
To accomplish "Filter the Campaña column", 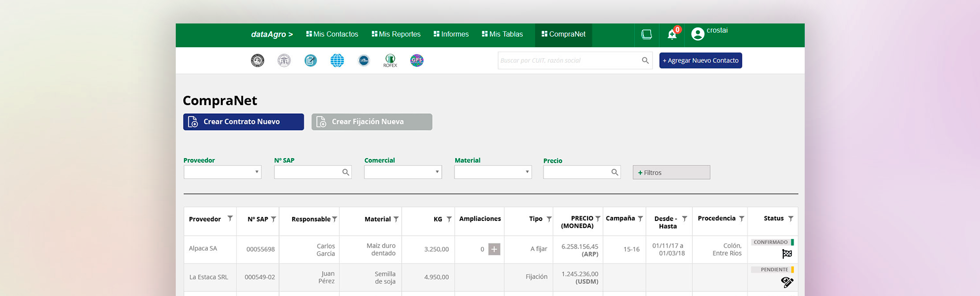I will (640, 218).
